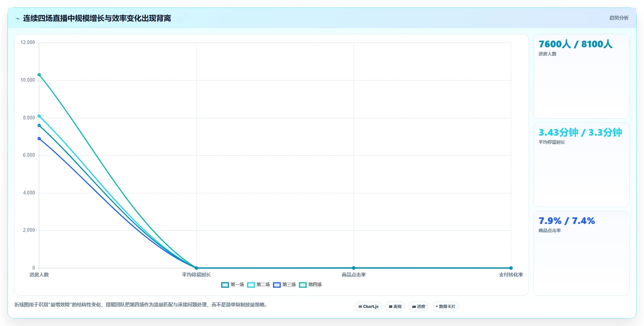Select the 表格 tag
644x326 pixels.
tap(395, 306)
